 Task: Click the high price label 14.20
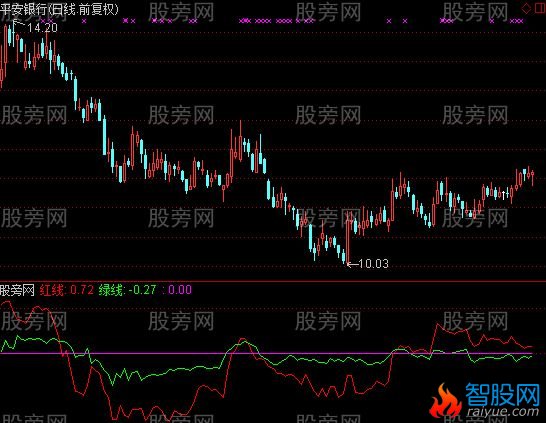[42, 28]
